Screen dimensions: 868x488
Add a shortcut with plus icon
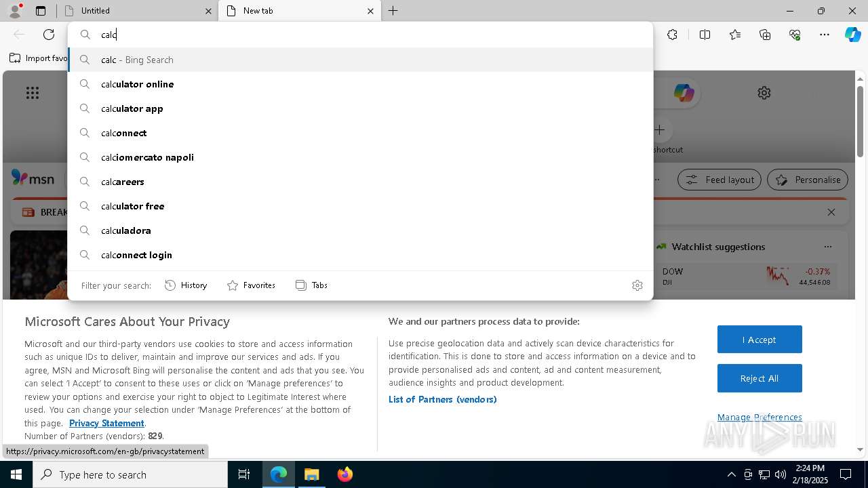[x=659, y=129]
